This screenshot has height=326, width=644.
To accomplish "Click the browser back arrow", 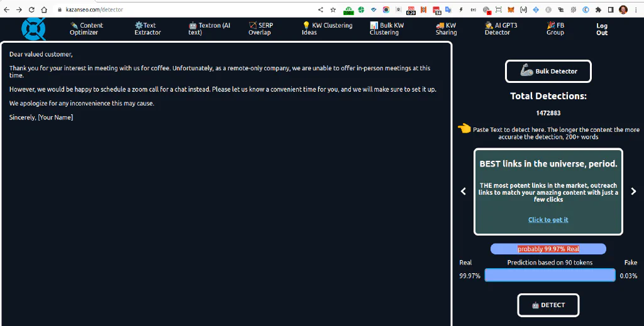I will pyautogui.click(x=7, y=9).
